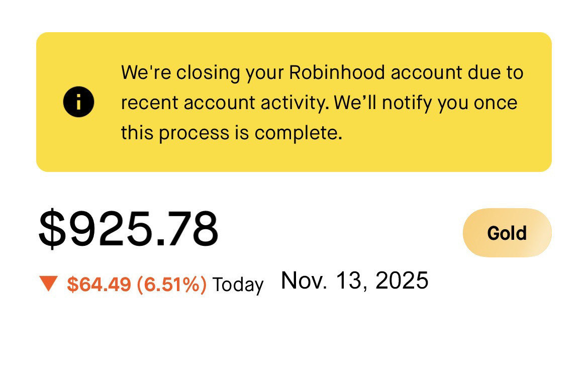Click the dollar sign of the balance
Screen dimensions: 588x366
[x=52, y=229]
